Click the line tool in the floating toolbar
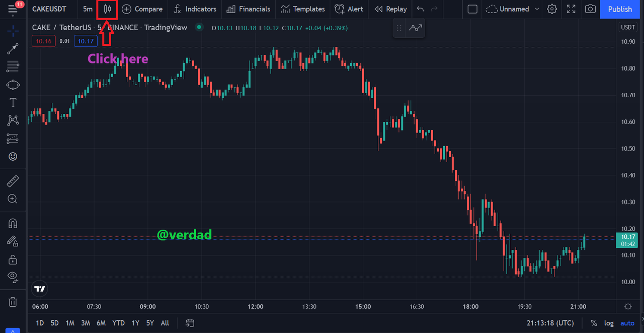Viewport: 644px width, 333px height. [x=416, y=28]
